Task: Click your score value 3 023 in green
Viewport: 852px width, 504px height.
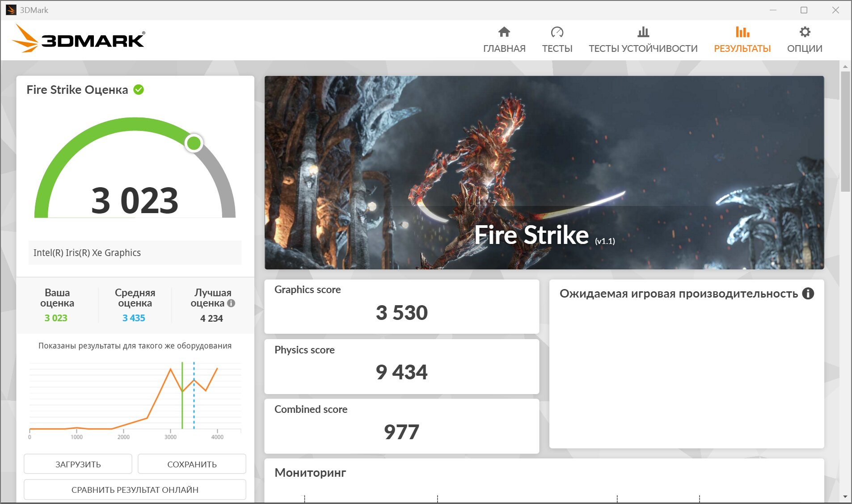Action: tap(56, 318)
